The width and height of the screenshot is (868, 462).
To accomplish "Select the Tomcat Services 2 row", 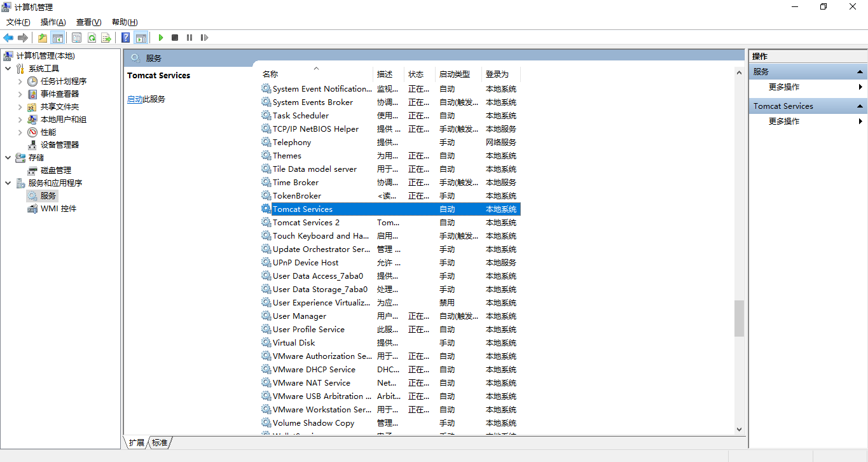I will pos(390,223).
